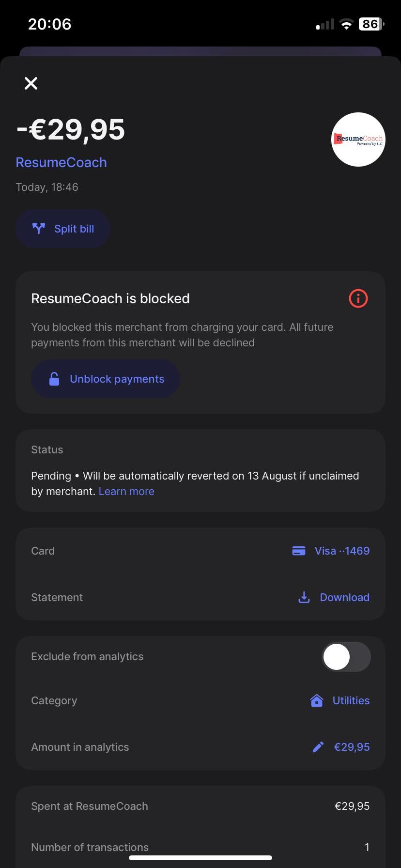Tap the close X icon at top left

[x=31, y=83]
